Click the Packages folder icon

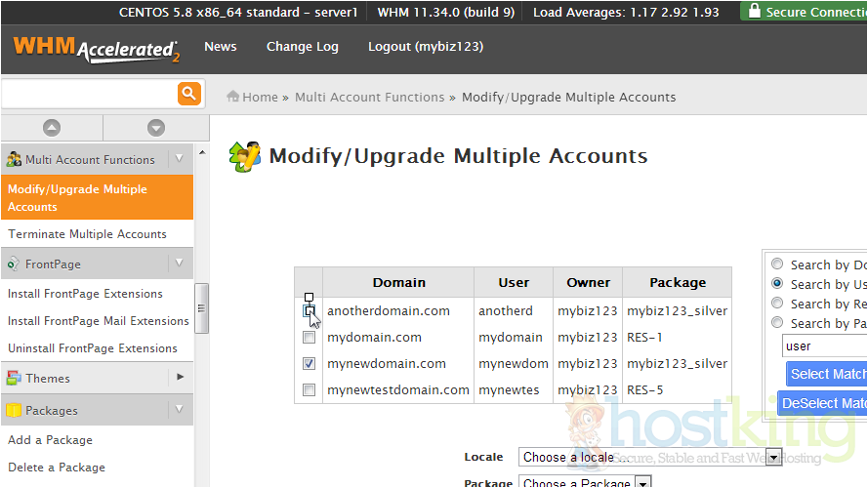tap(14, 411)
